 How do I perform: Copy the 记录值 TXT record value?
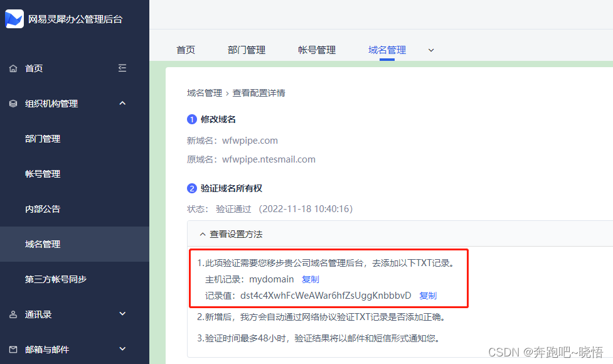(428, 296)
